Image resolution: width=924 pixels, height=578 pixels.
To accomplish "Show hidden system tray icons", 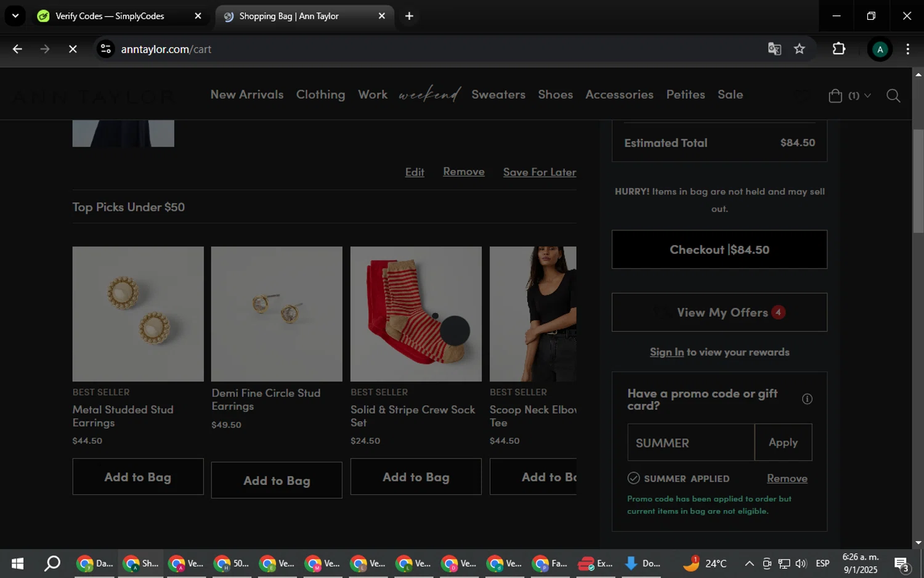I will point(749,563).
